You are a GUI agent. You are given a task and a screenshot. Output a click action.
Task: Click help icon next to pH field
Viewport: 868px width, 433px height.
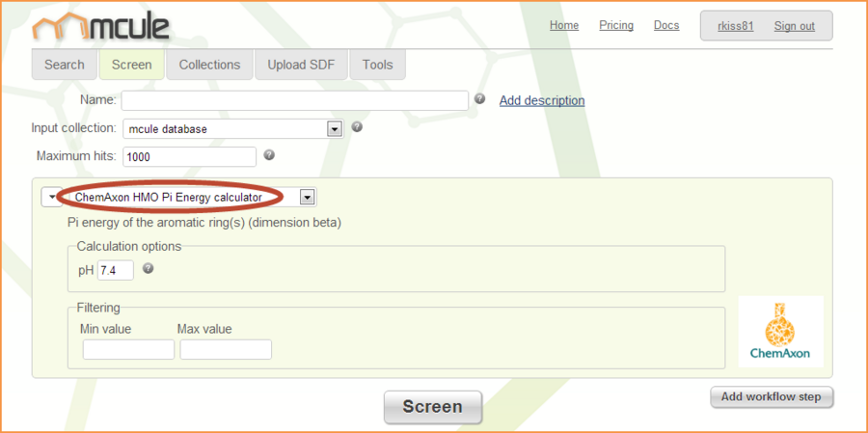pyautogui.click(x=149, y=269)
